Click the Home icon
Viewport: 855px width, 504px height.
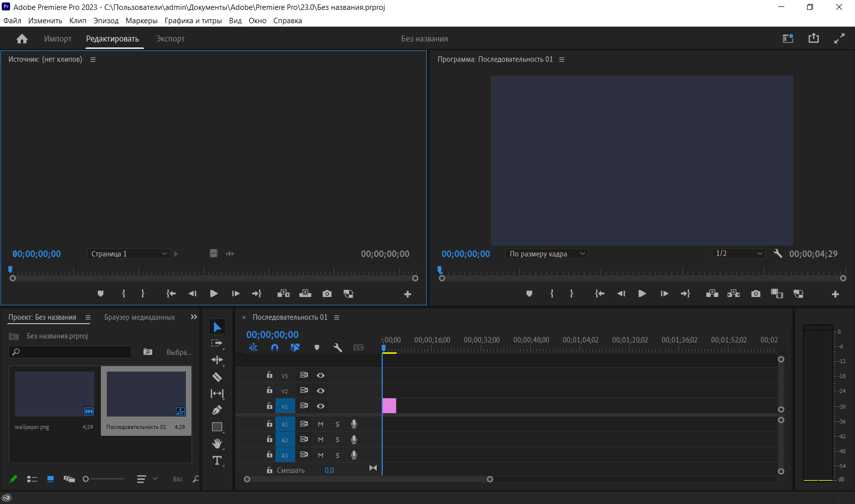pyautogui.click(x=22, y=39)
